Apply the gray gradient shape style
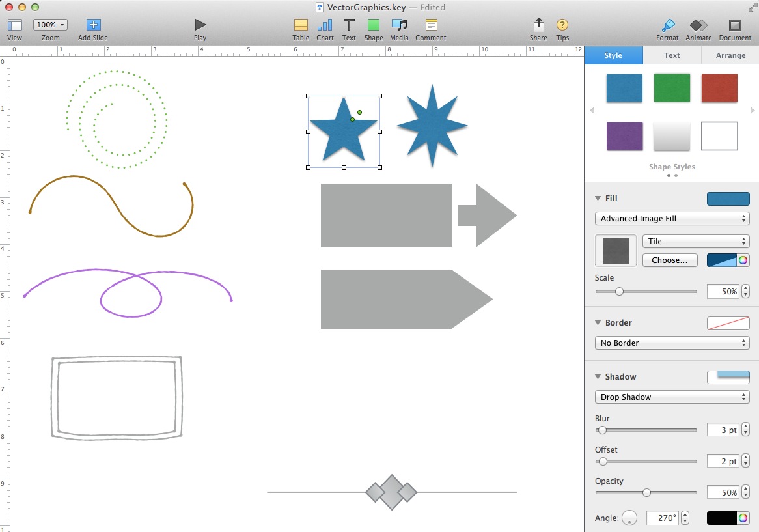The height and width of the screenshot is (532, 759). 672,136
